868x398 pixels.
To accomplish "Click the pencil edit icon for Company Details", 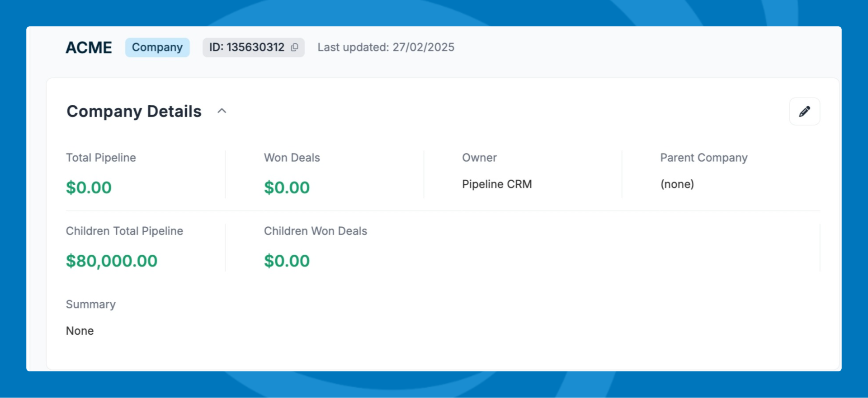I will 804,112.
